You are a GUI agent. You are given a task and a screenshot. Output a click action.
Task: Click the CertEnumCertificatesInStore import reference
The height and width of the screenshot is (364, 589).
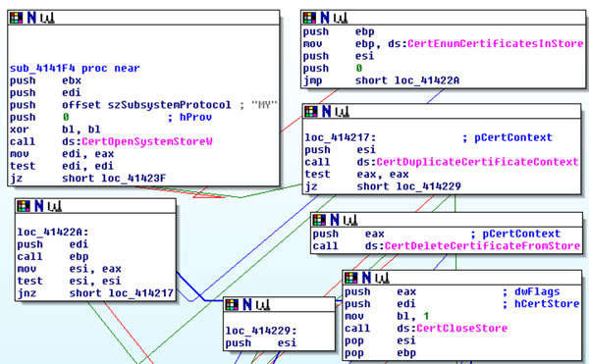coord(495,43)
